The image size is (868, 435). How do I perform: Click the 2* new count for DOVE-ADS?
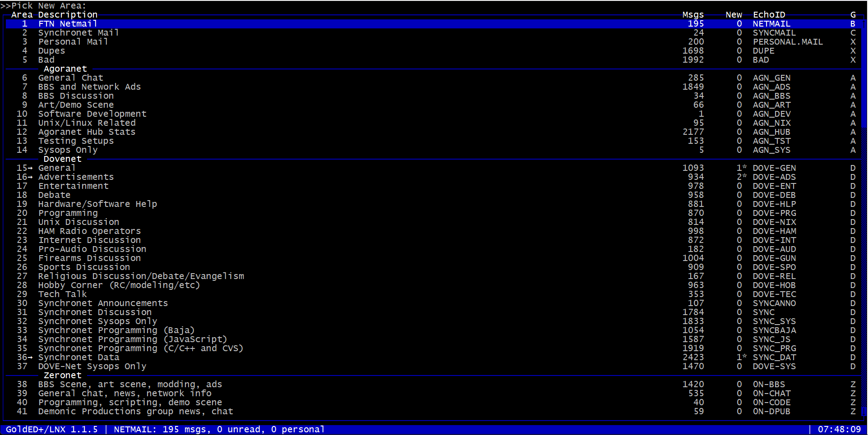(742, 177)
